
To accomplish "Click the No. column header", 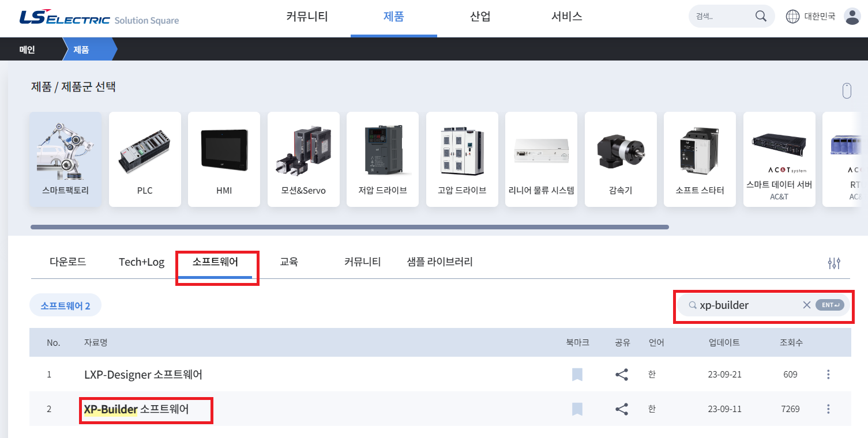I will pos(54,342).
